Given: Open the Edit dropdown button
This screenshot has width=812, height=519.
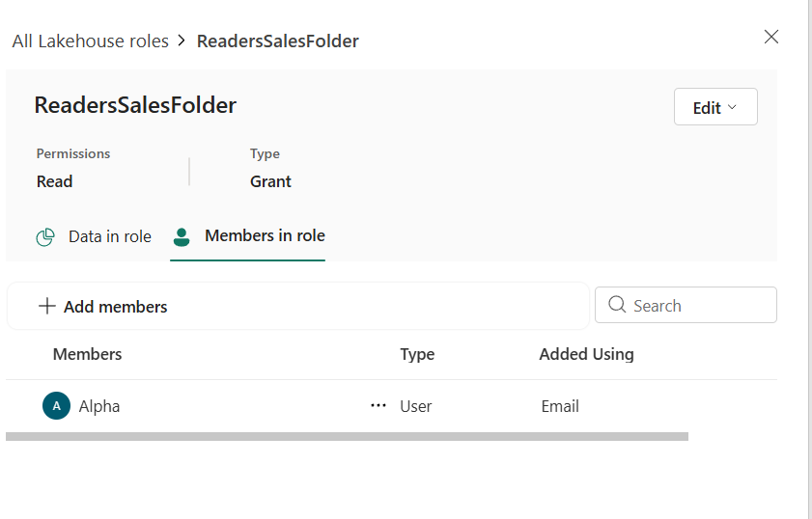Looking at the screenshot, I should click(715, 107).
